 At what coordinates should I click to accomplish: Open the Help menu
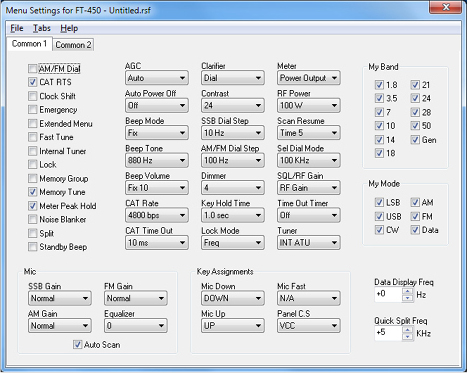pyautogui.click(x=69, y=28)
